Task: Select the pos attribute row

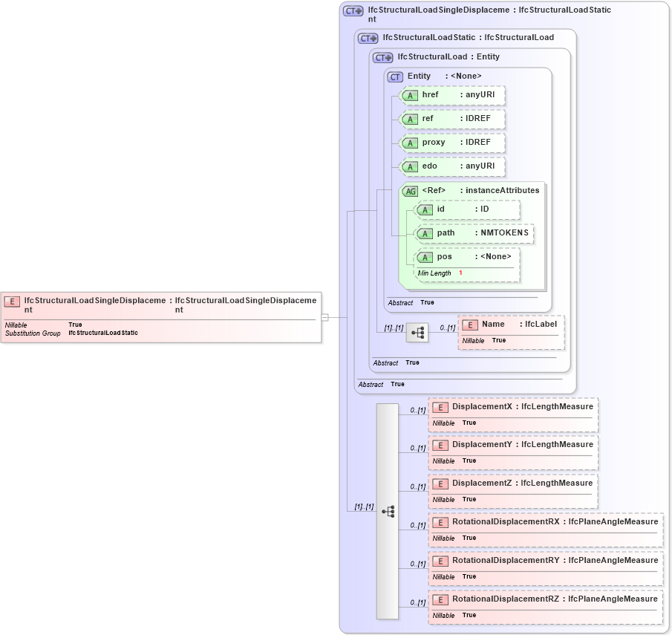Action: [425, 257]
